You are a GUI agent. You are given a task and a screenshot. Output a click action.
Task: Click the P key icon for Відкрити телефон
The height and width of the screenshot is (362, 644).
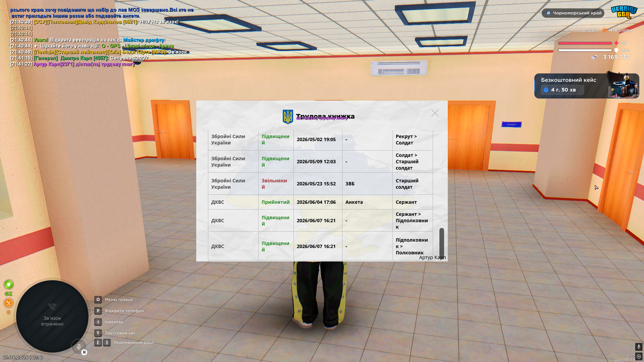(98, 311)
